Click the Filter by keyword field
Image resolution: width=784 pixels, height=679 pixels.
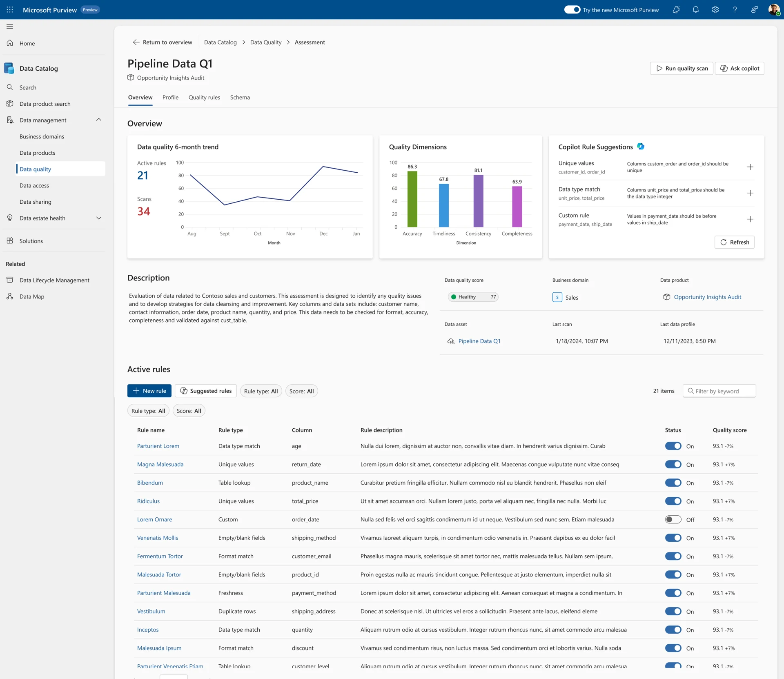click(x=719, y=391)
